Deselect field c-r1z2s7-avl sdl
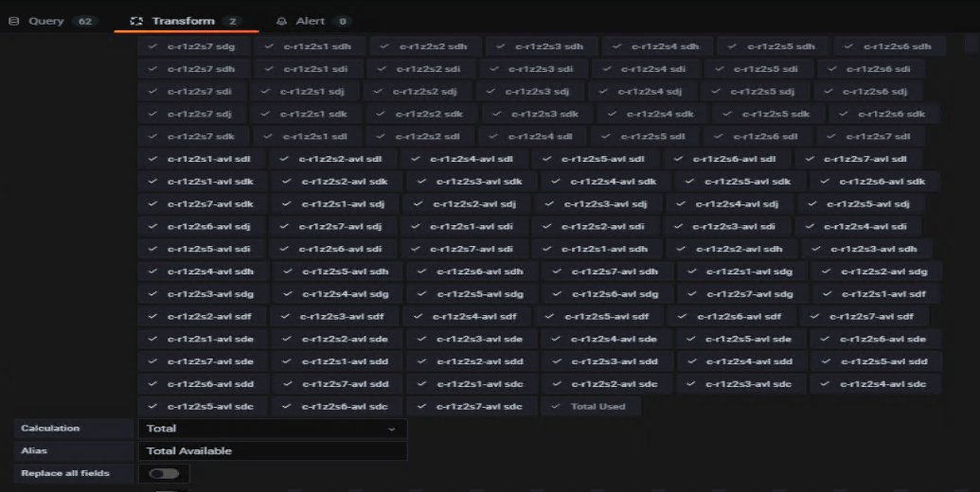This screenshot has height=492, width=980. pyautogui.click(x=858, y=159)
